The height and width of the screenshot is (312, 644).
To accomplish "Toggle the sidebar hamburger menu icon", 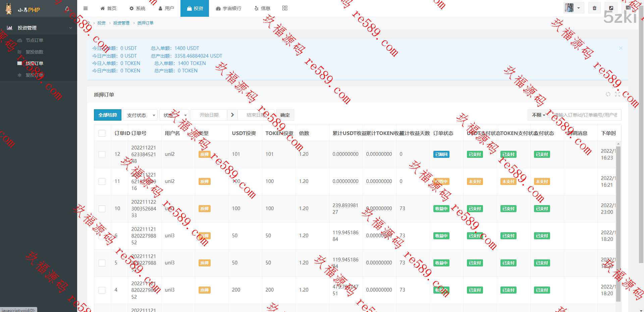I will [x=86, y=8].
